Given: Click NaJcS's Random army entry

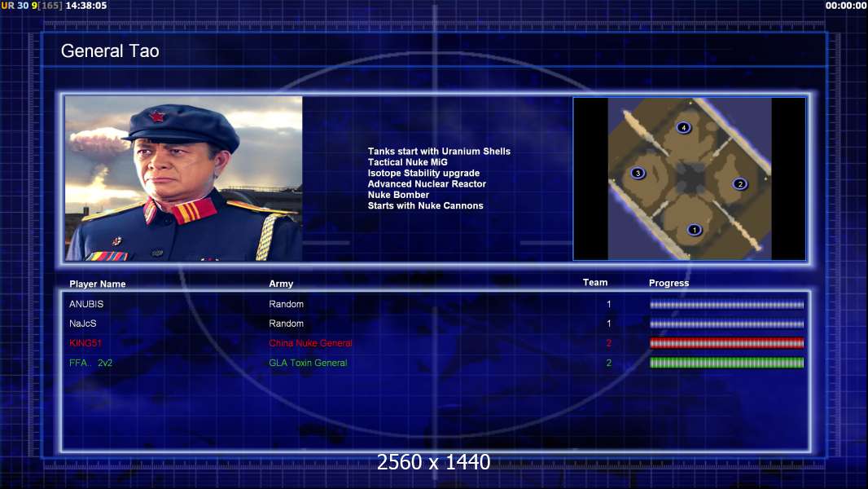Looking at the screenshot, I should click(286, 324).
